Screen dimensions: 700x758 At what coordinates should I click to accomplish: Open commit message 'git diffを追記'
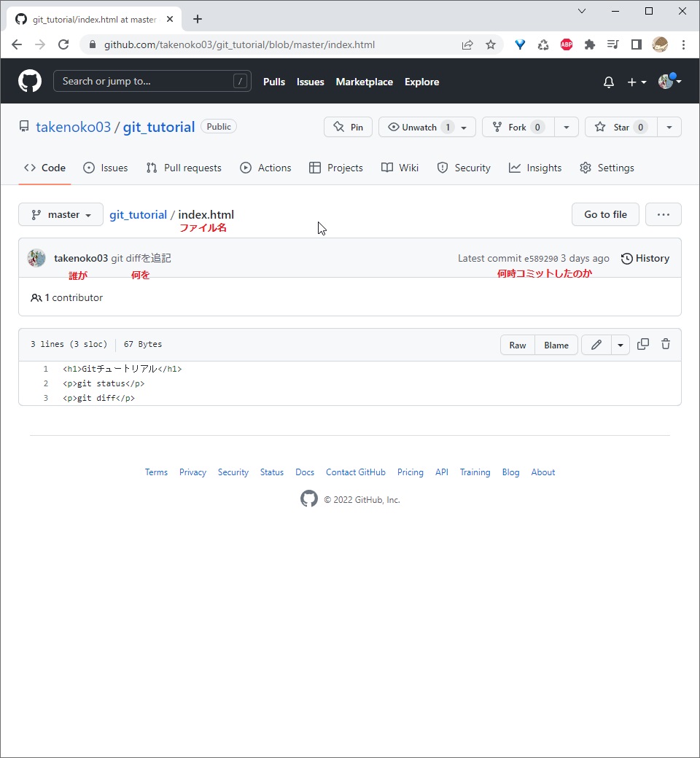tap(141, 258)
